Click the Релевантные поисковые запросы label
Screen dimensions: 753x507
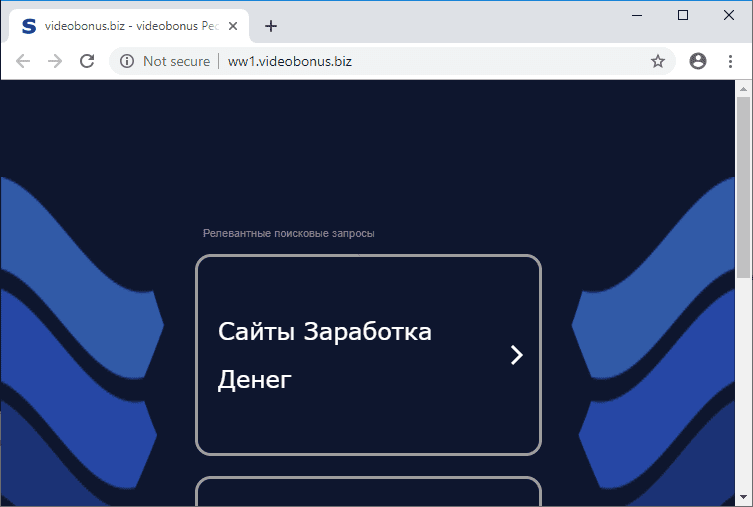point(288,233)
